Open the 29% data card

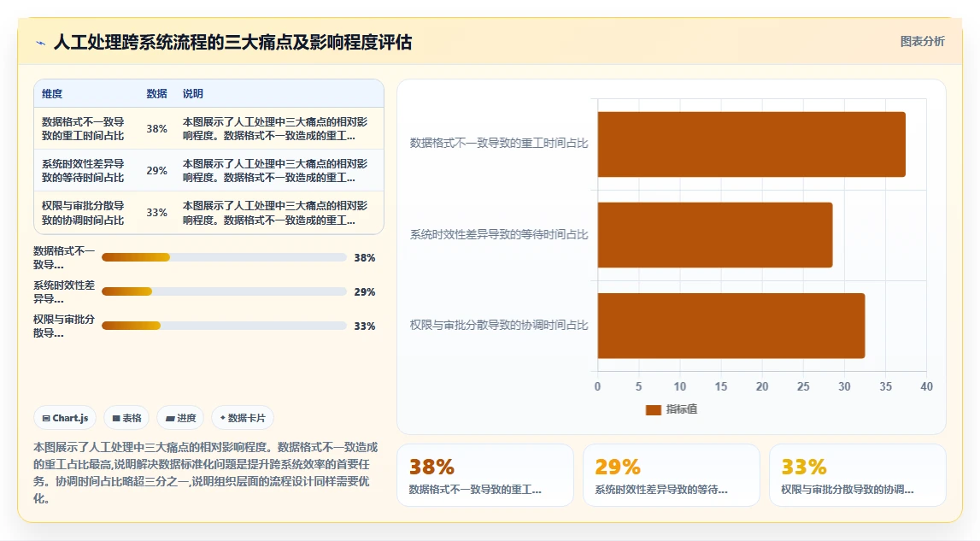tap(672, 475)
